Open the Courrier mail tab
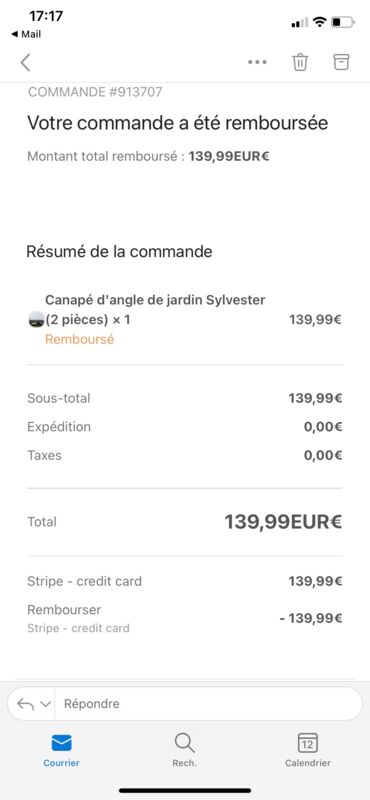Viewport: 370px width, 800px height. tap(61, 750)
